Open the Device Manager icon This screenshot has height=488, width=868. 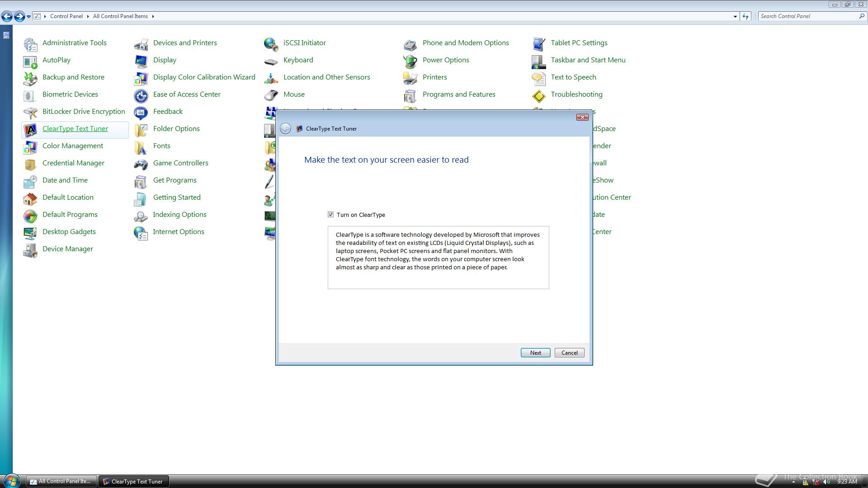(30, 250)
